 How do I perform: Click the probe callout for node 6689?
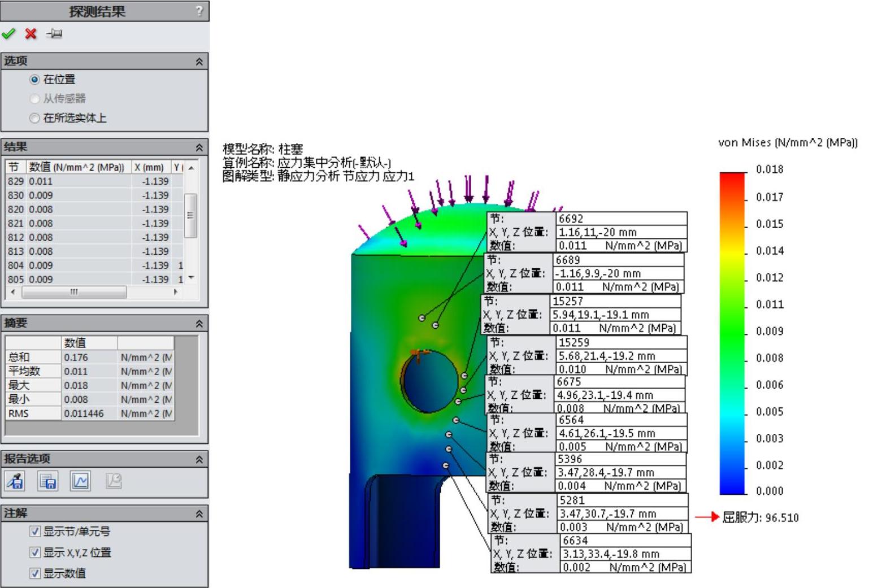point(584,273)
